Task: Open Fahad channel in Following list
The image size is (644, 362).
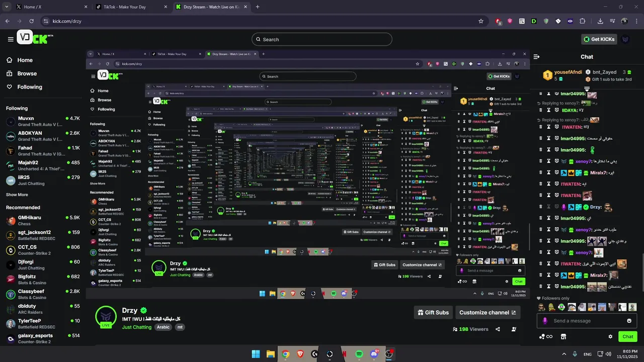Action: [x=43, y=151]
